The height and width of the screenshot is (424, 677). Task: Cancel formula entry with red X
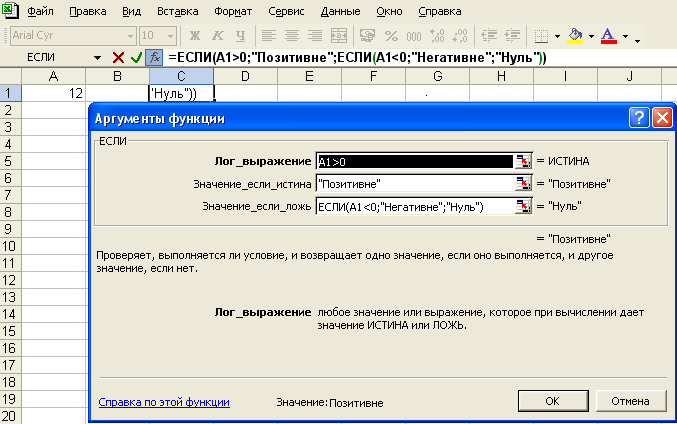tap(118, 57)
